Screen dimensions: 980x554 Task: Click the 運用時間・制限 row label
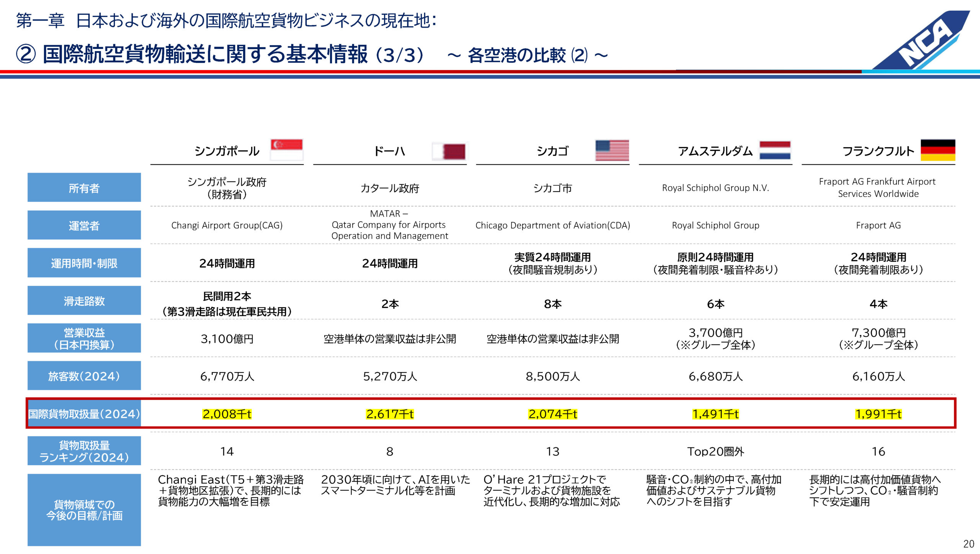pyautogui.click(x=84, y=263)
